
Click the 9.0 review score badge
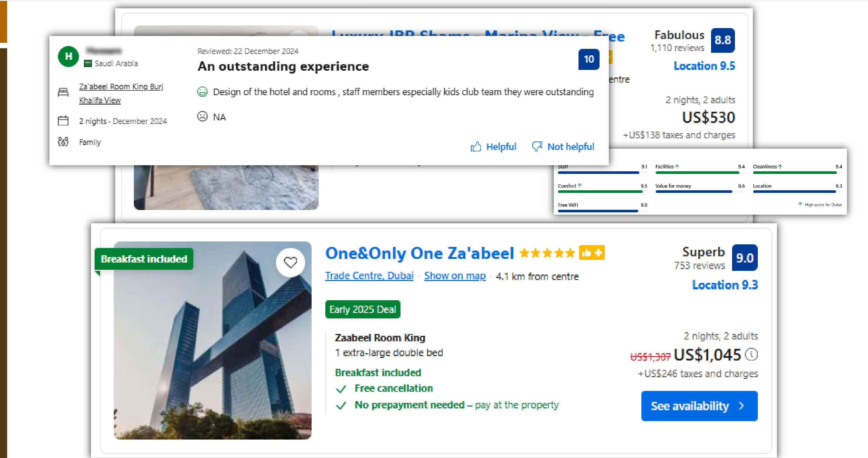click(745, 258)
